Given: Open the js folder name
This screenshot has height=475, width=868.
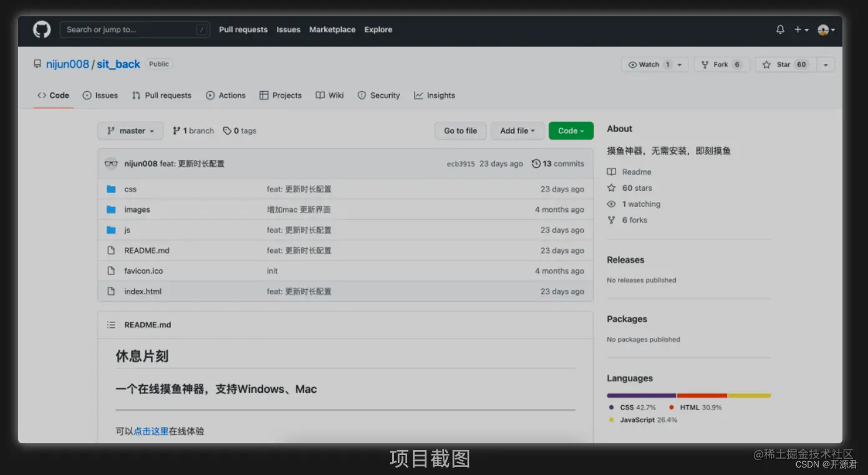Looking at the screenshot, I should pos(127,230).
